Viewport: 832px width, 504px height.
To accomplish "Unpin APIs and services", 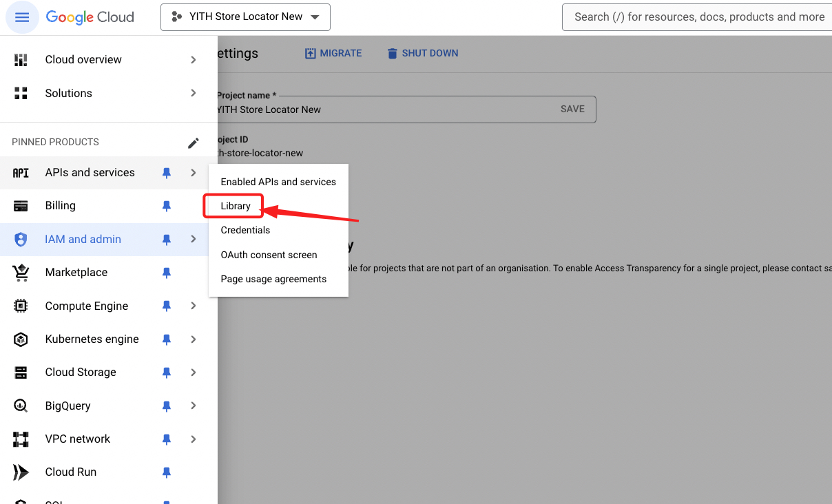I will pyautogui.click(x=166, y=173).
